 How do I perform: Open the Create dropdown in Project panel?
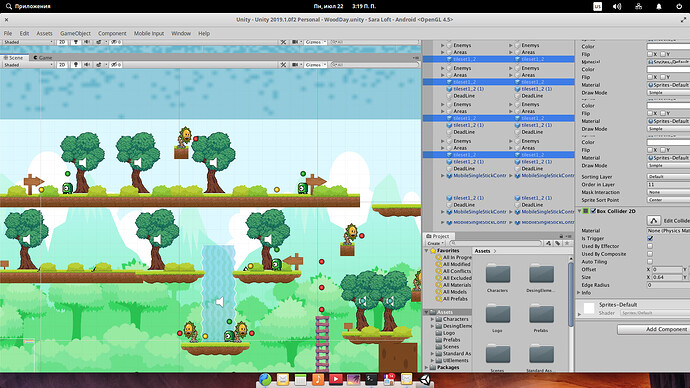click(435, 243)
